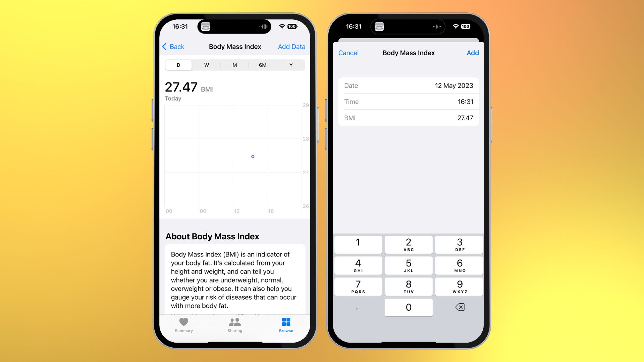Tap Cancel to dismiss BMI entry
This screenshot has width=644, height=362.
pyautogui.click(x=349, y=53)
